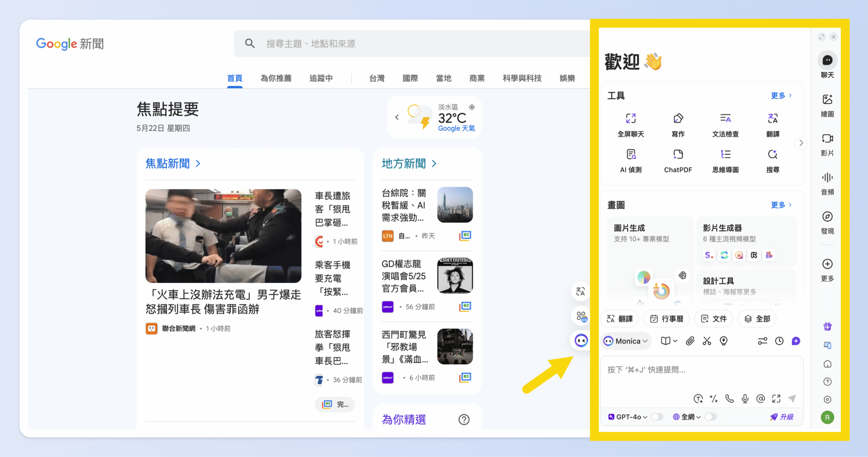Image resolution: width=868 pixels, height=457 pixels.
Task: Open the GPT-4o model dropdown
Action: [628, 417]
